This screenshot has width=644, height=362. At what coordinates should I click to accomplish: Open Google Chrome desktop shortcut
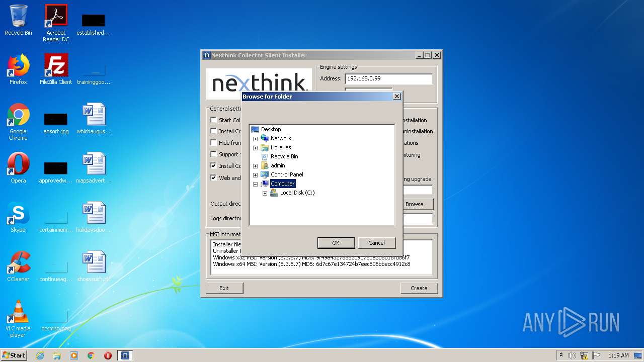point(18,122)
